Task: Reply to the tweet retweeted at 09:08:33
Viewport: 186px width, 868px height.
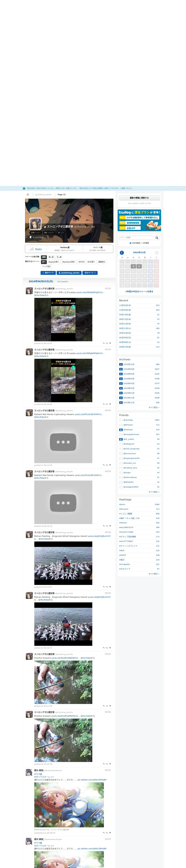Action: click(x=104, y=833)
